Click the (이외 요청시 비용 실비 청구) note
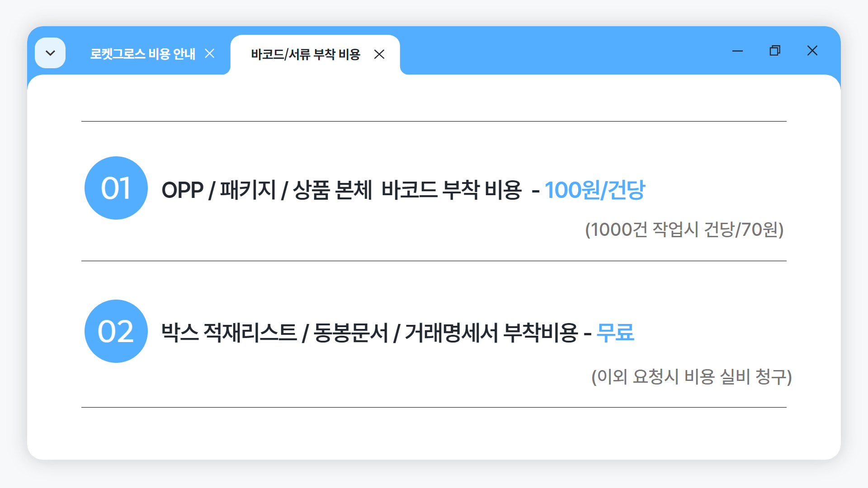Viewport: 868px width, 488px height. click(x=692, y=376)
